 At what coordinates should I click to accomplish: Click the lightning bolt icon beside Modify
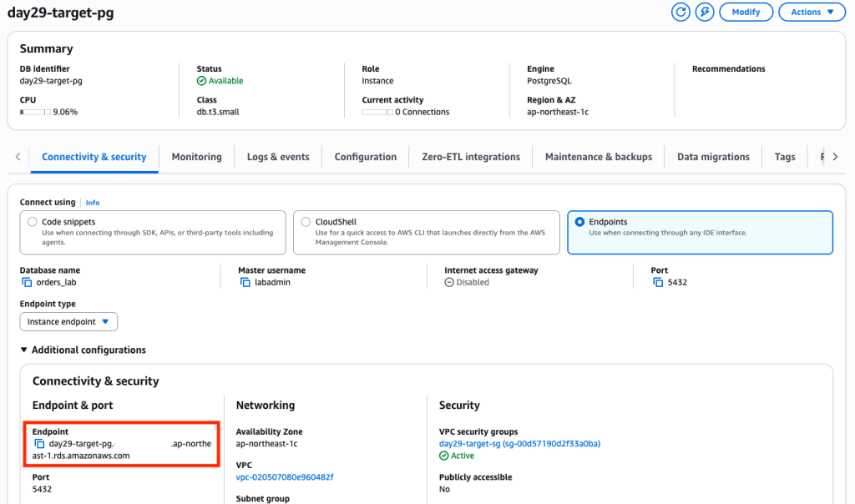pyautogui.click(x=705, y=12)
